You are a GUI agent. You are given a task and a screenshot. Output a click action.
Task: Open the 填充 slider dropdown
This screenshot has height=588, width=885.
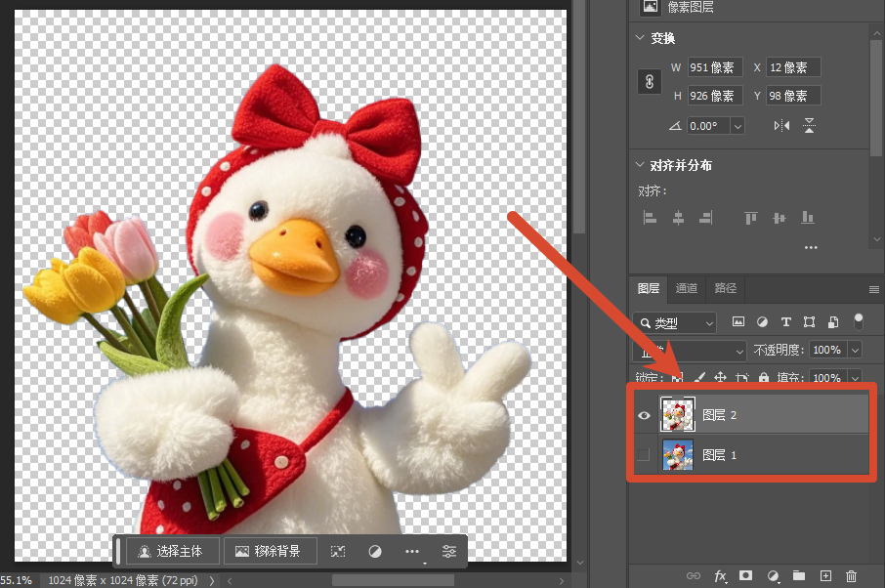[x=855, y=377]
